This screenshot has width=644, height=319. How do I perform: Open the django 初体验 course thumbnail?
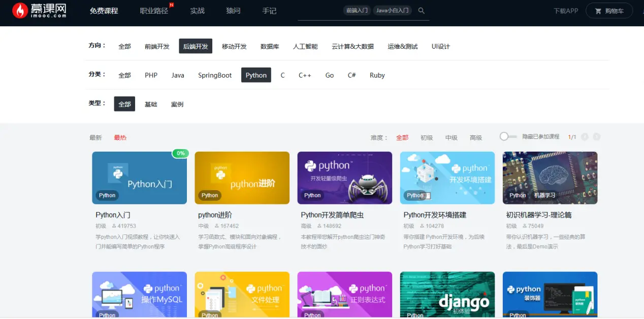(447, 295)
